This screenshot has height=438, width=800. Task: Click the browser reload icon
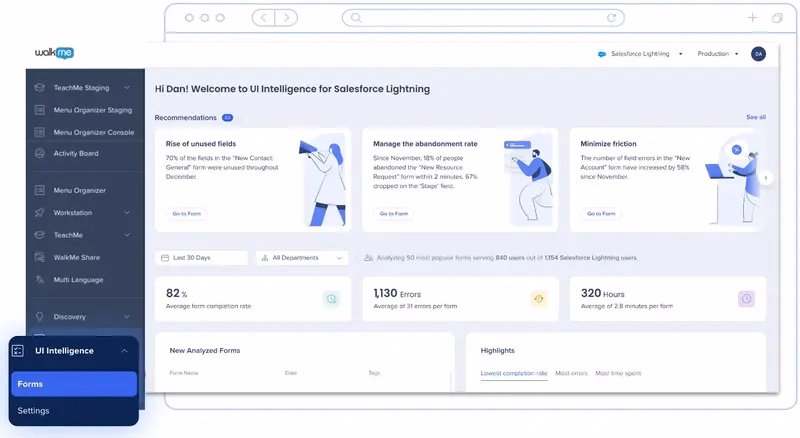(x=611, y=18)
